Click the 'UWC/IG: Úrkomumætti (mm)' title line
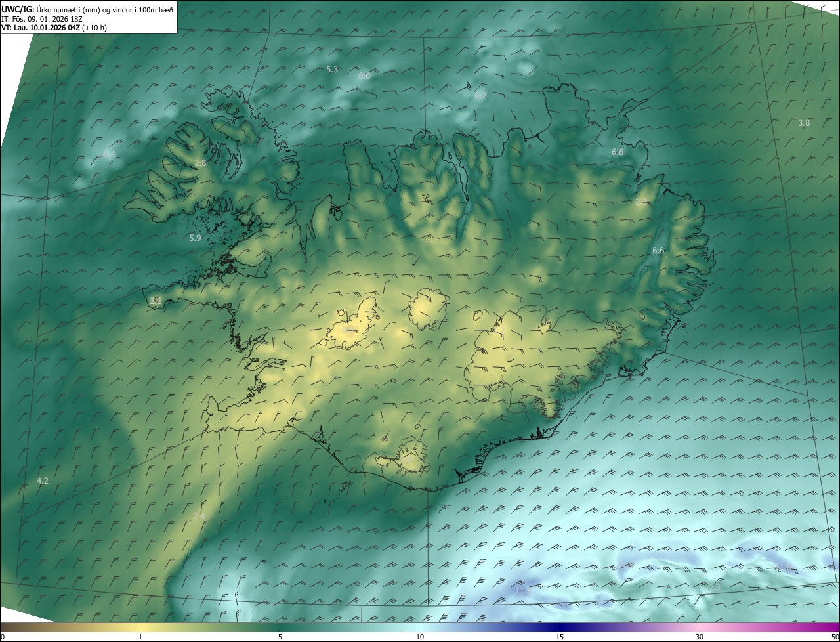The width and height of the screenshot is (840, 642). coord(87,10)
